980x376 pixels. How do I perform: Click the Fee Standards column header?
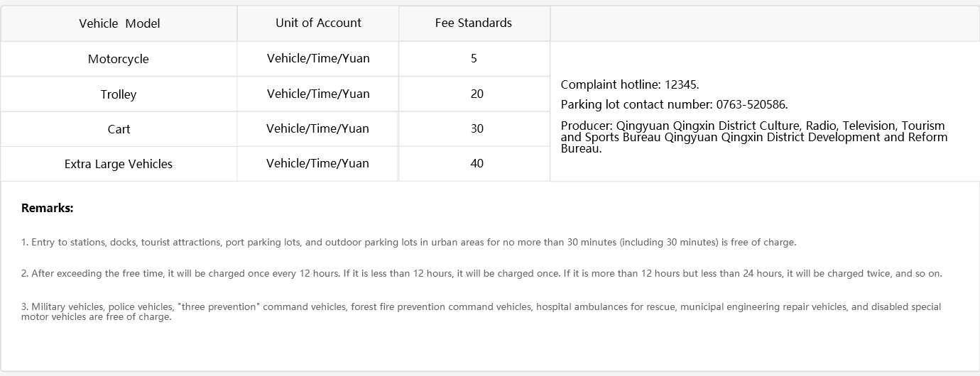(x=474, y=23)
